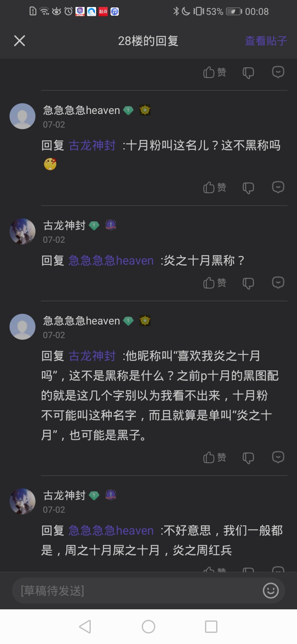Reply to 炎之十月黑称 comment via bubble icon

278,282
